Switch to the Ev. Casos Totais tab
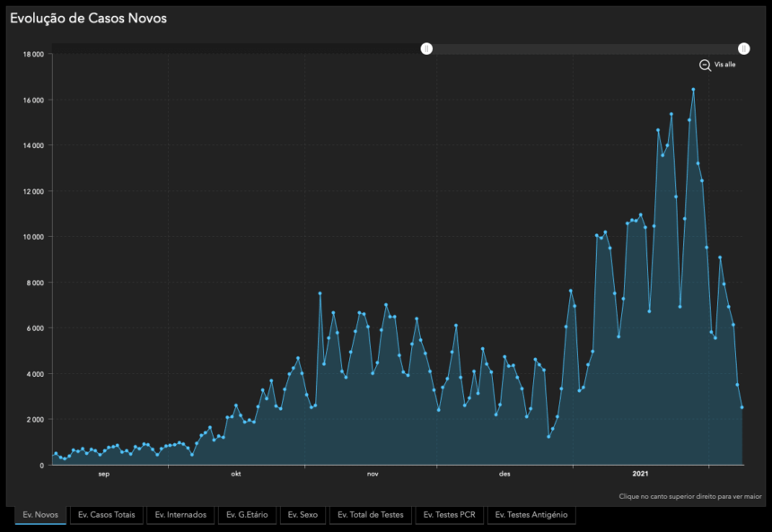 click(x=106, y=515)
